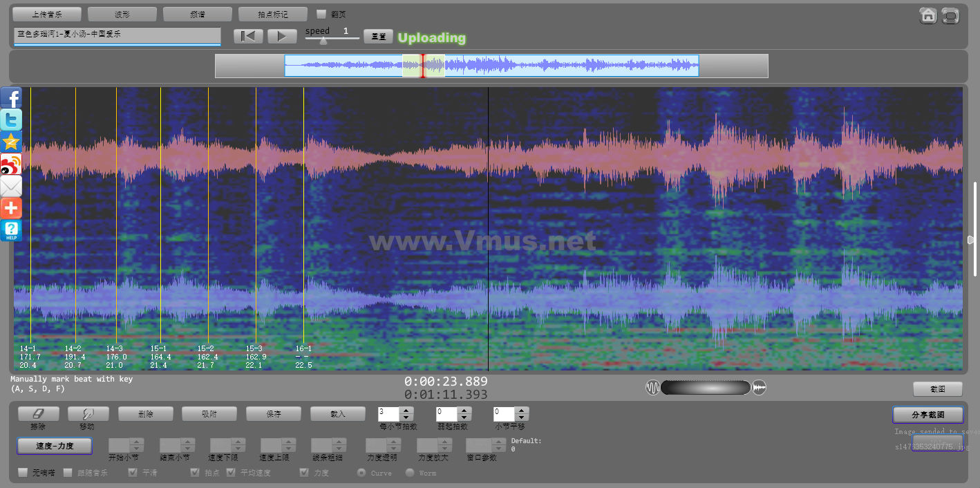The image size is (980, 488).
Task: Click the 分享截图 share screenshot button
Action: pos(927,415)
